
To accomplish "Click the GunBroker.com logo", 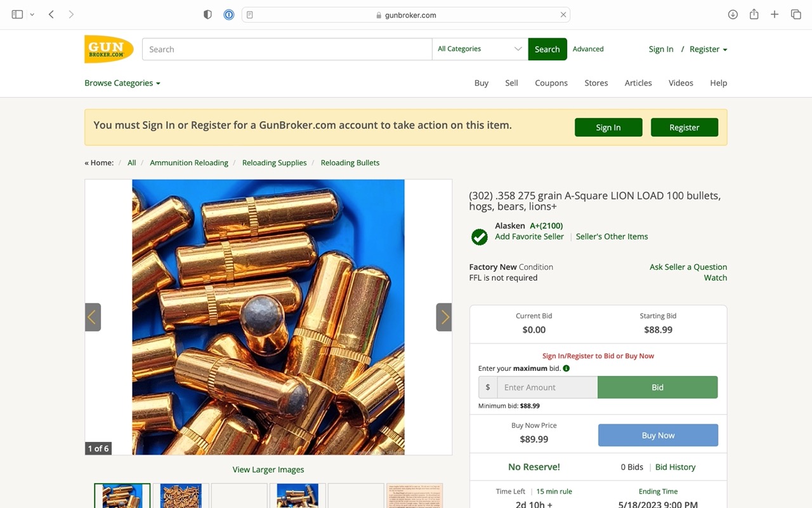I will click(x=108, y=49).
